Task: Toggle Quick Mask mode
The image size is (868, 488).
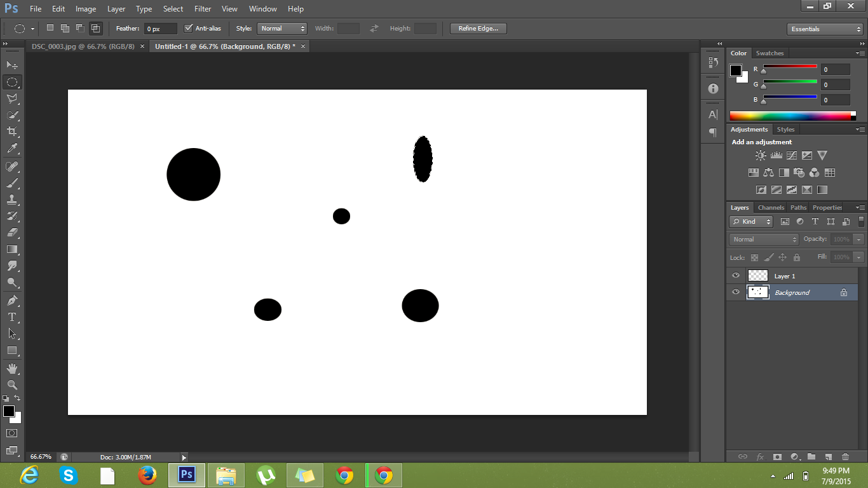Action: [12, 433]
